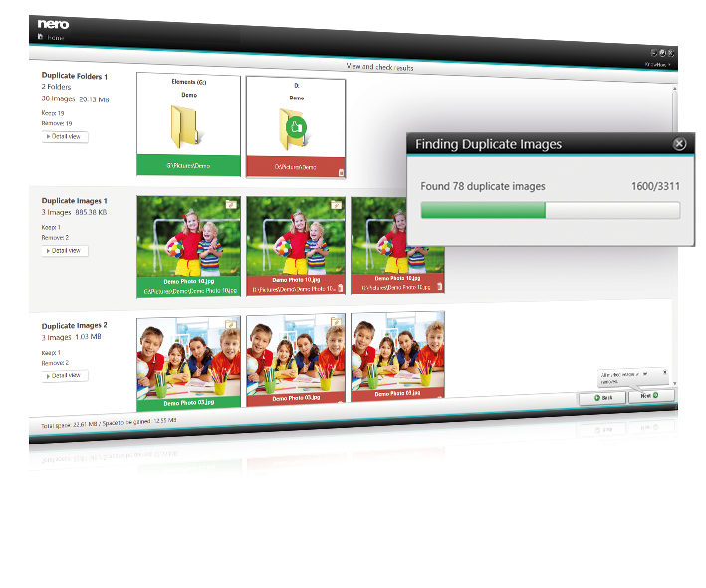This screenshot has width=706, height=588.
Task: Click the results list scrollbar down arrow
Action: coord(674,383)
